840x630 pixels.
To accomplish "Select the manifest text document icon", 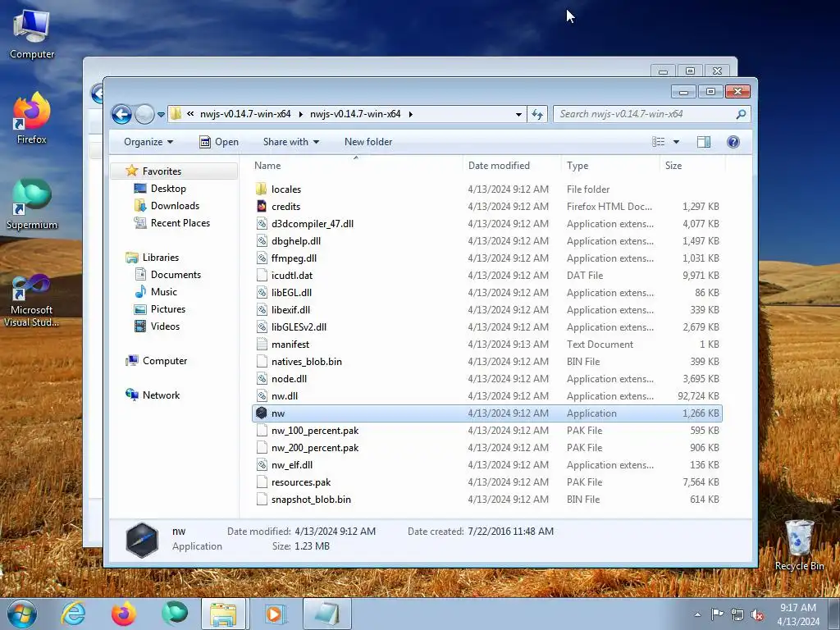I will 262,344.
